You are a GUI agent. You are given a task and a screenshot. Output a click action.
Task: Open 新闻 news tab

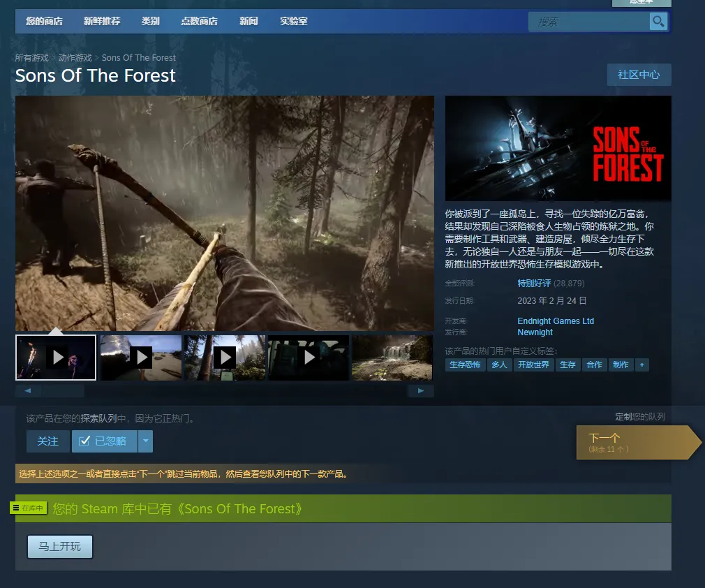248,21
